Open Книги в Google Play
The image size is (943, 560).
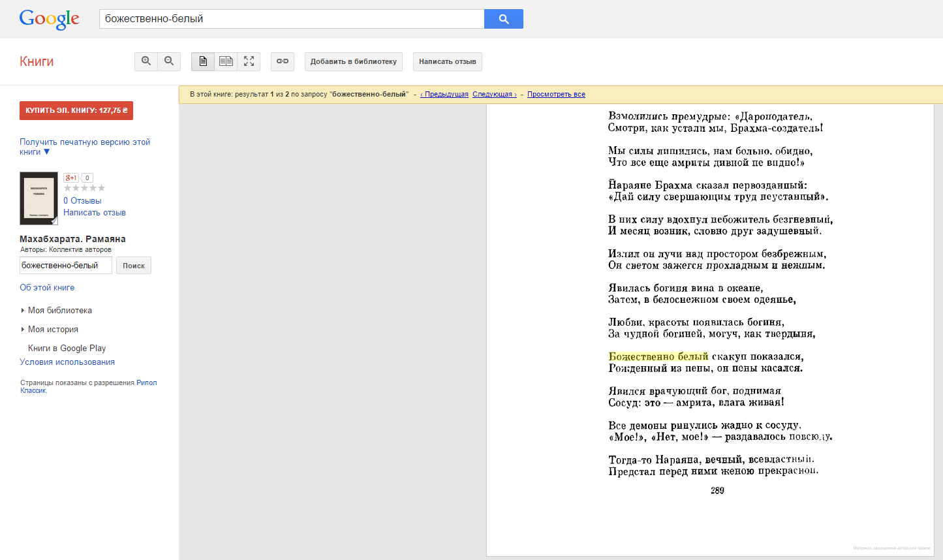[x=67, y=349]
